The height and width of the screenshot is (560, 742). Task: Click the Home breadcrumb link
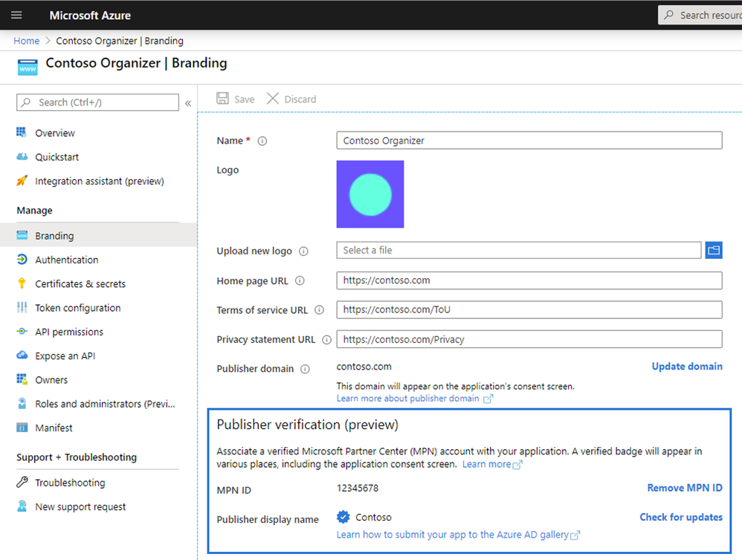27,41
